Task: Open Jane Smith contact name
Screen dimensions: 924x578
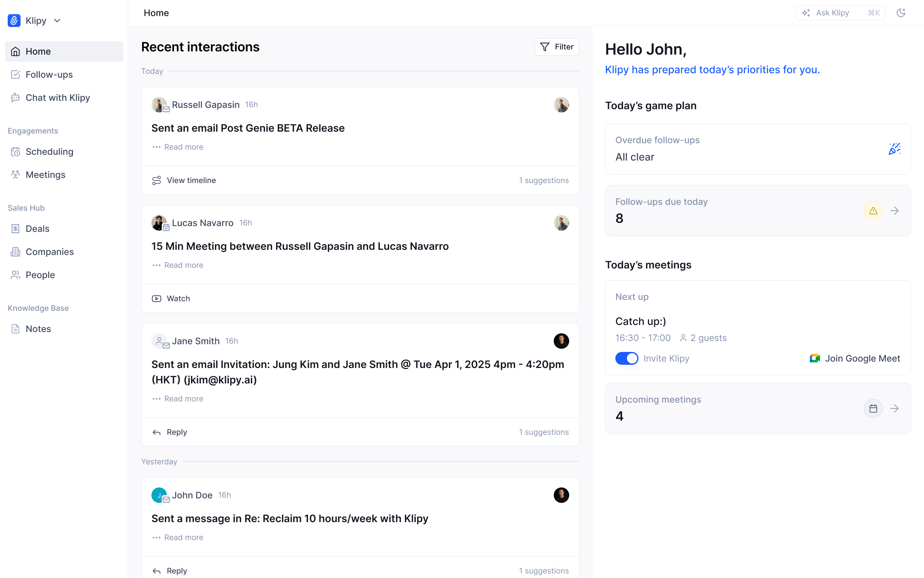Action: pyautogui.click(x=196, y=341)
